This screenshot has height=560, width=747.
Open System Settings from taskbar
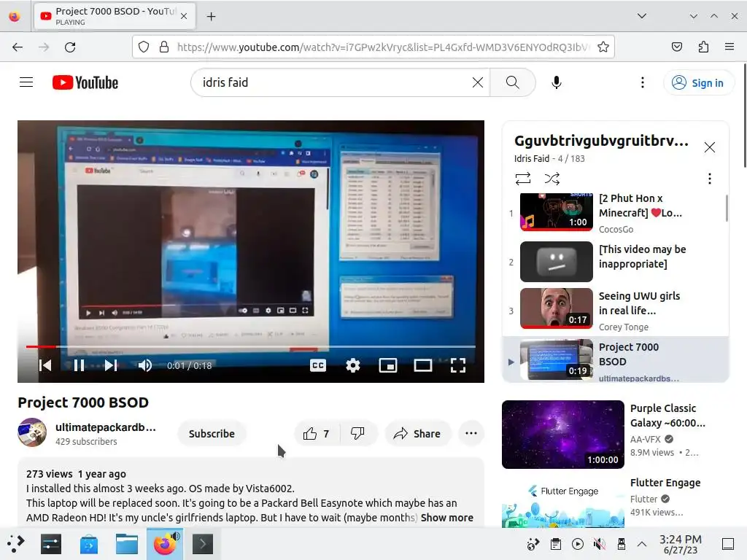[51, 544]
